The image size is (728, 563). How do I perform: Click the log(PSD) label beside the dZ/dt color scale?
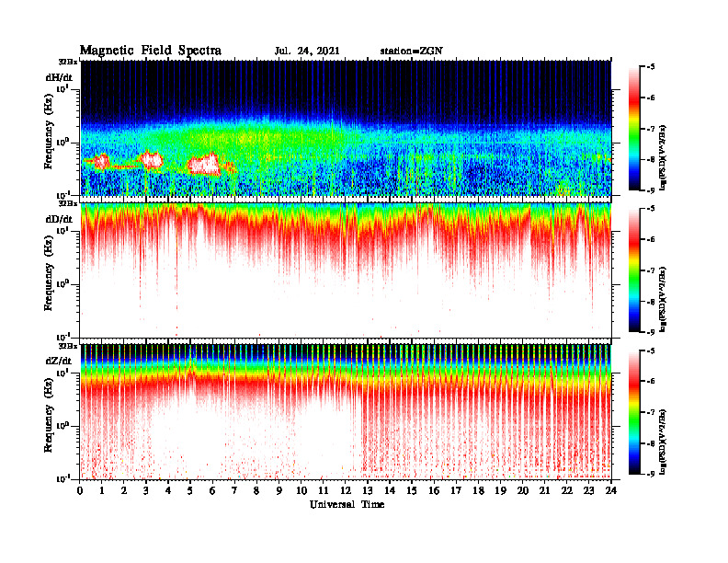[663, 442]
